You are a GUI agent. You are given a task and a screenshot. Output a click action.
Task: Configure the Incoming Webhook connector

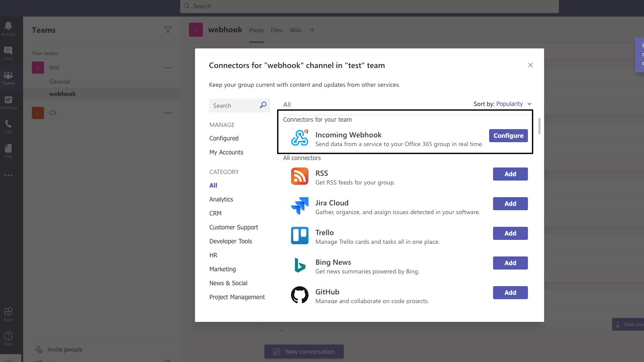[509, 136]
